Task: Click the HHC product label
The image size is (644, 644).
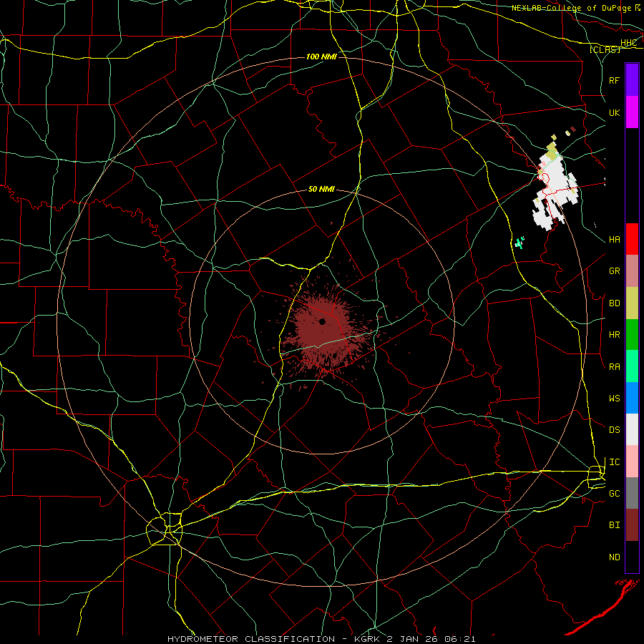Action: coord(629,43)
